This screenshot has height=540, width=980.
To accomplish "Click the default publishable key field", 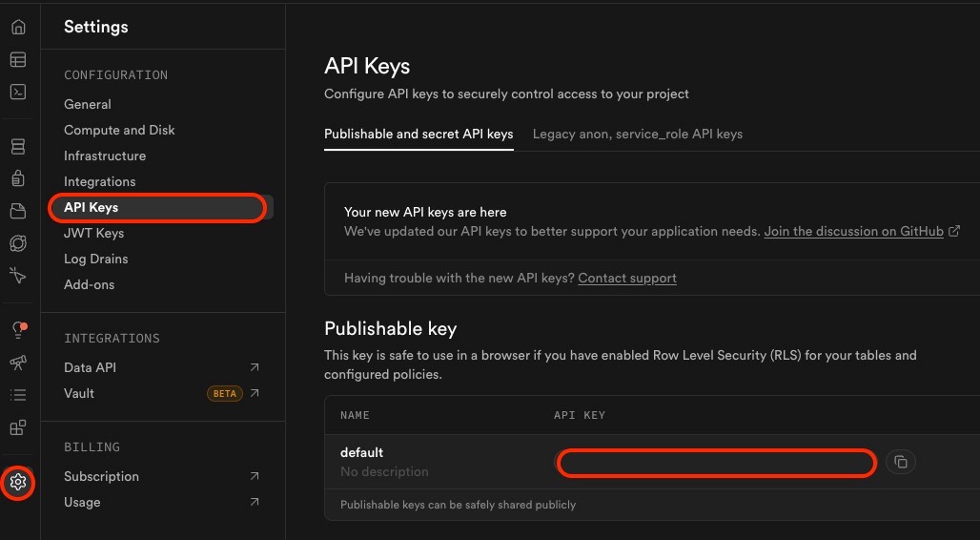I will pos(716,463).
